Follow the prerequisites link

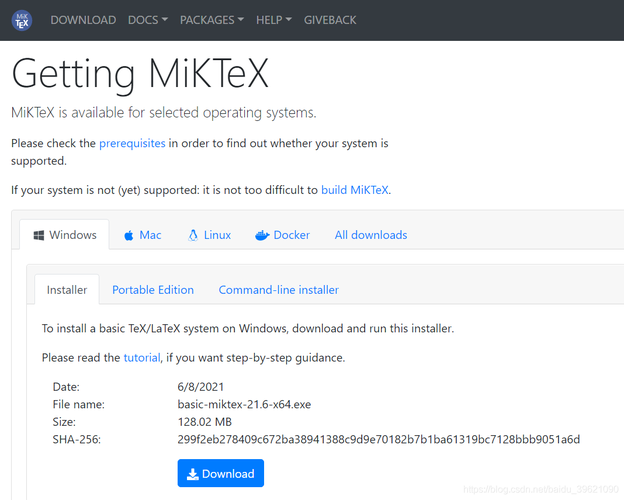132,143
